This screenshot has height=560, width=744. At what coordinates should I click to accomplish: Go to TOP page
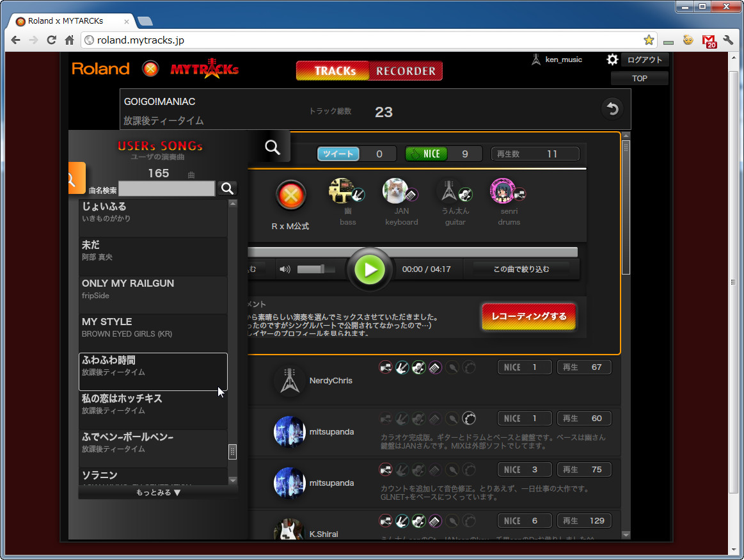coord(640,78)
